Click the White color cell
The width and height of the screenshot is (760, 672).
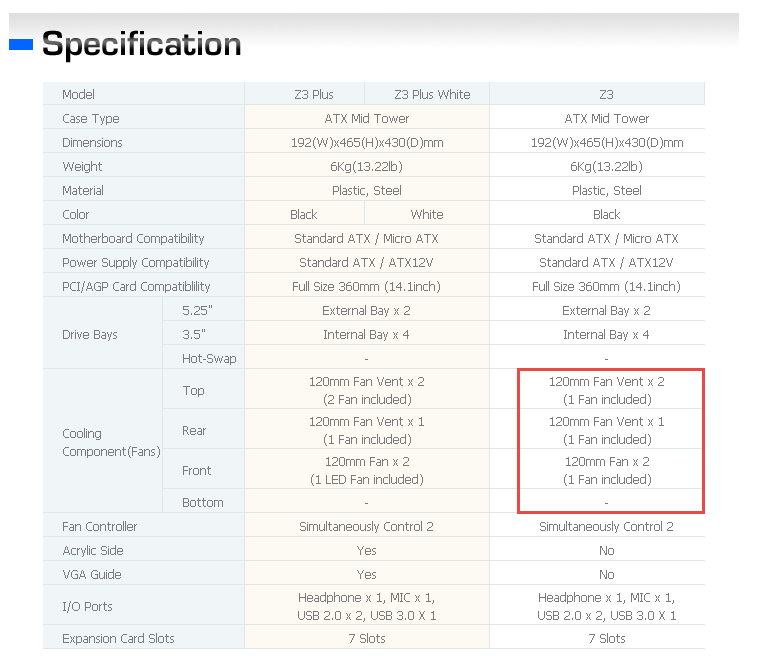point(427,214)
